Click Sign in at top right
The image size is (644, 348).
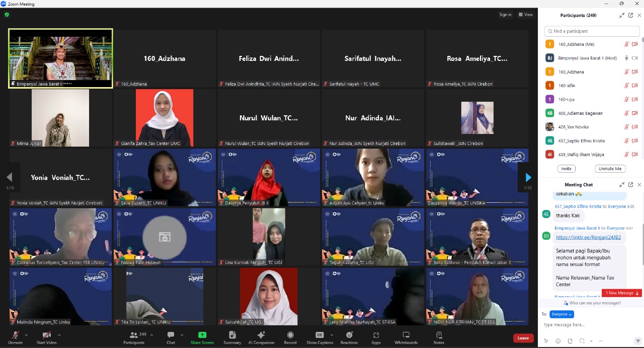[x=505, y=15]
